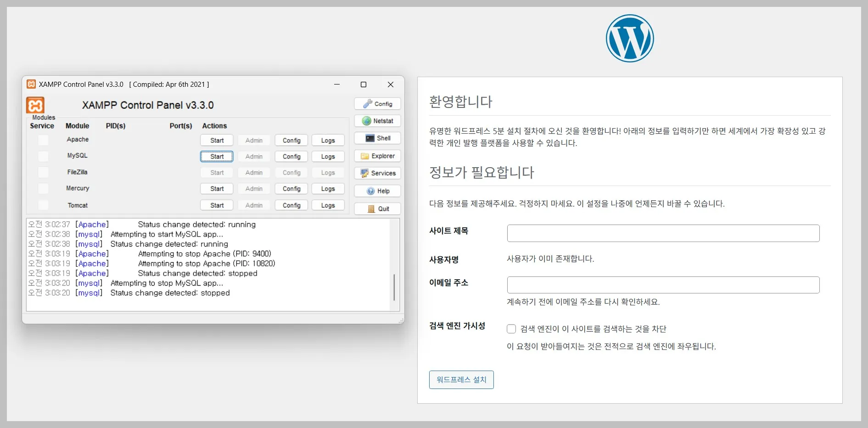Screen dimensions: 868x428
Task: View Logs for Tomcat
Action: pyautogui.click(x=328, y=205)
